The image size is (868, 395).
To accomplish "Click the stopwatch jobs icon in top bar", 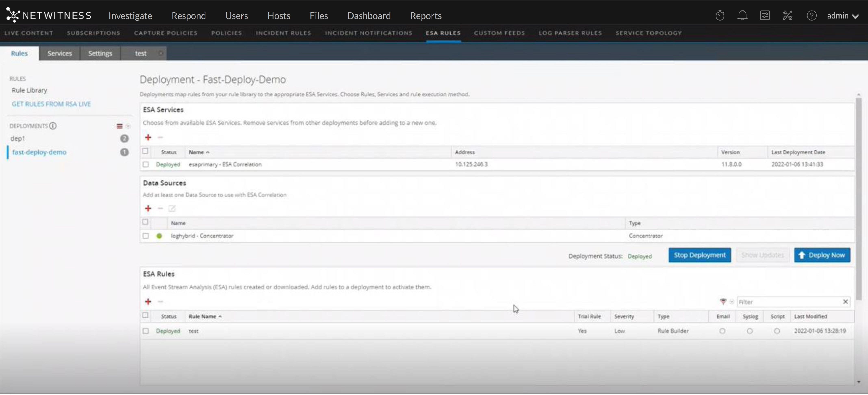I will point(719,15).
